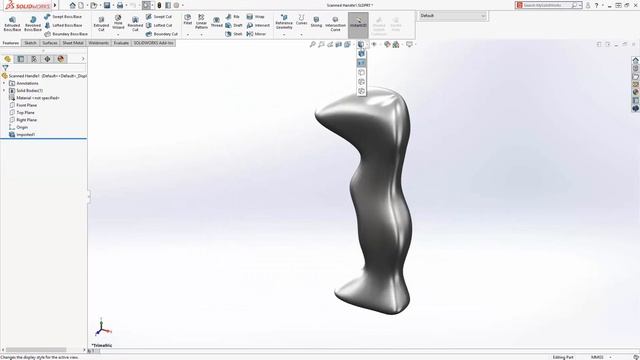Click the Home icon in the title bar
640x360 pixels.
click(x=73, y=5)
